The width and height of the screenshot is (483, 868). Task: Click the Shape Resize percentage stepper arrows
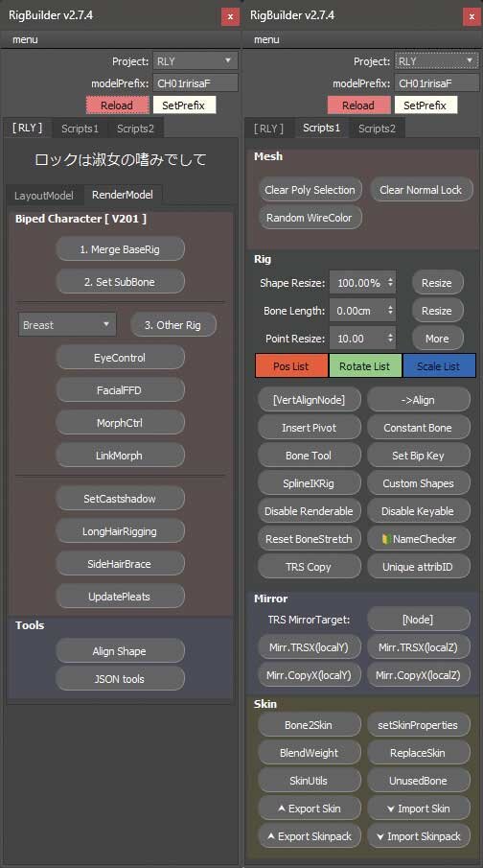click(391, 282)
